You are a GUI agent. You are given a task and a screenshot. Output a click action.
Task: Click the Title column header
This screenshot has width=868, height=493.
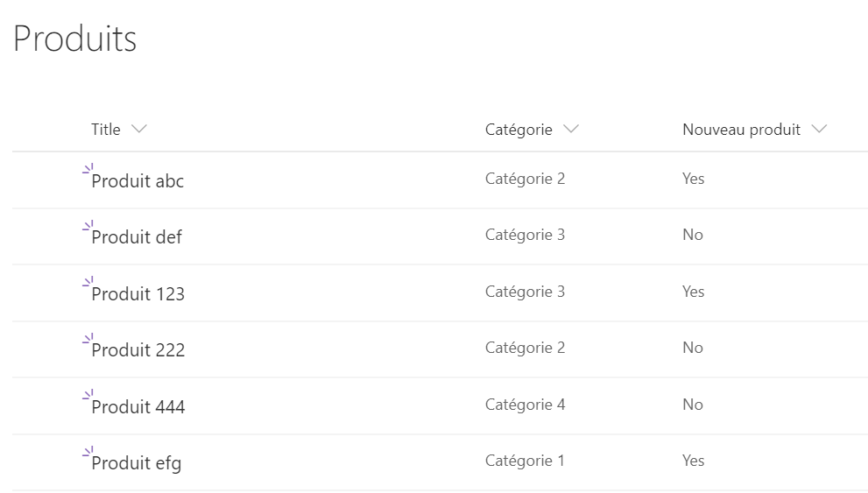coord(106,130)
